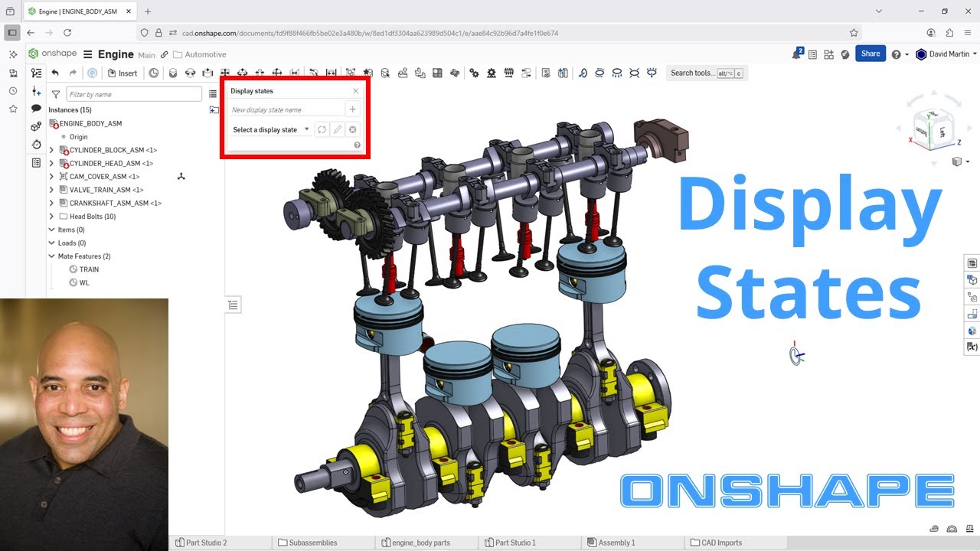Collapse the Items (0) section
980x551 pixels.
pyautogui.click(x=51, y=230)
